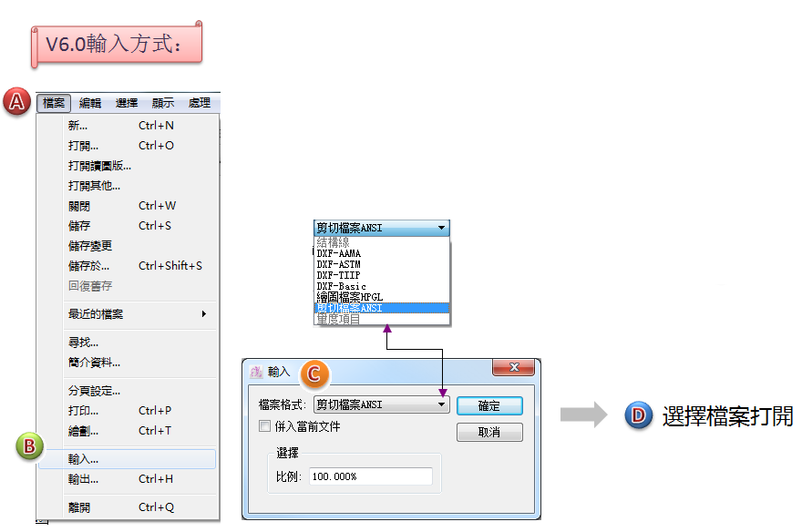
Task: Choose 離開 Ctrl+Q menu entry
Action: pos(128,507)
